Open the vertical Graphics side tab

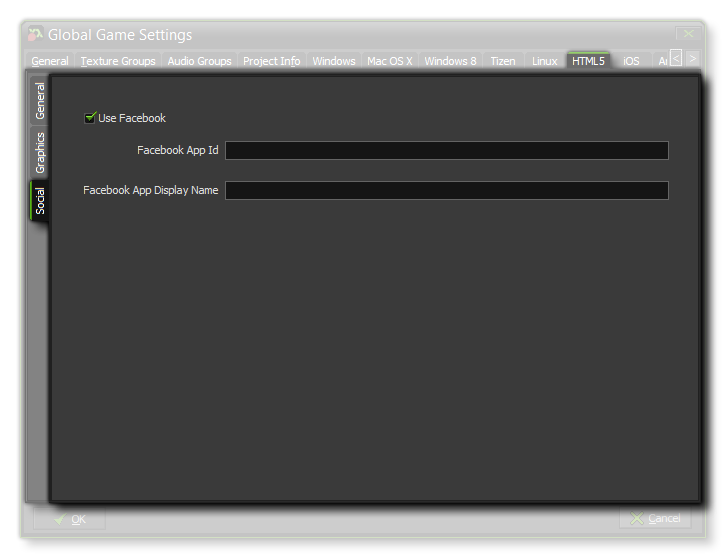click(40, 153)
